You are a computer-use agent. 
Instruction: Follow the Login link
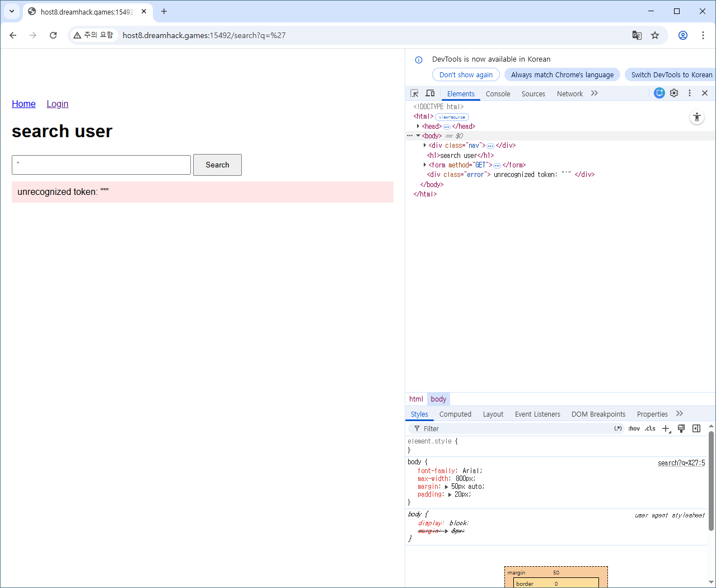click(57, 104)
